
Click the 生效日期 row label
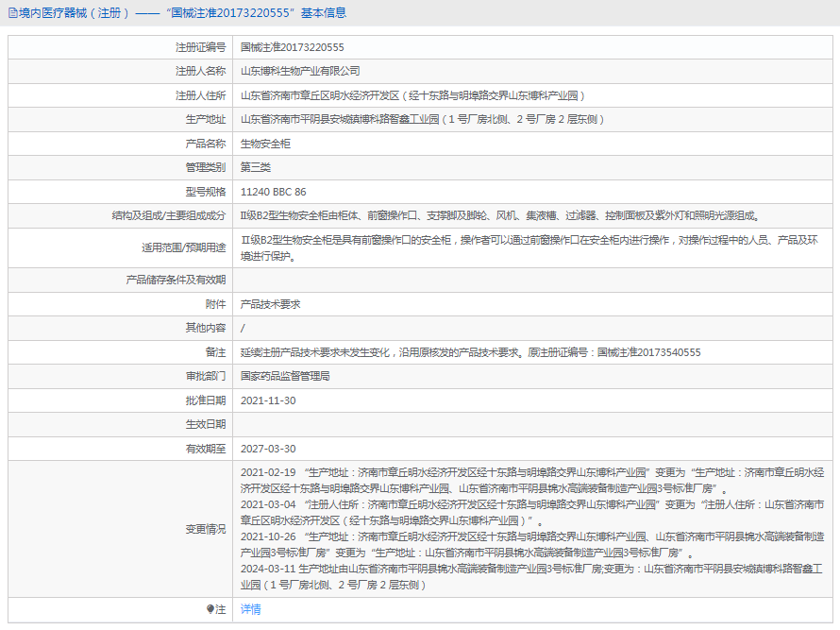[x=205, y=424]
